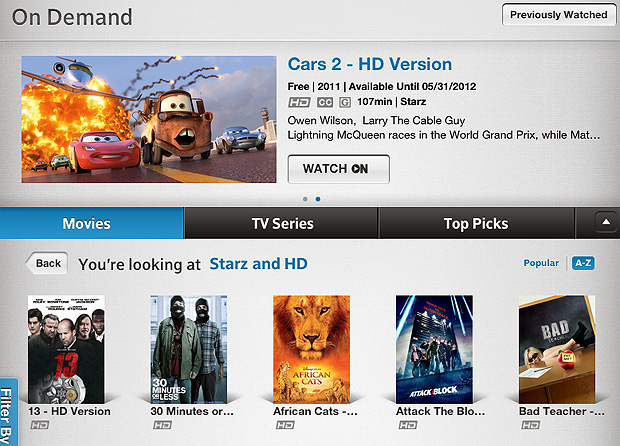Toggle A-Z sorting
Viewport: 620px width, 446px height.
click(x=583, y=263)
